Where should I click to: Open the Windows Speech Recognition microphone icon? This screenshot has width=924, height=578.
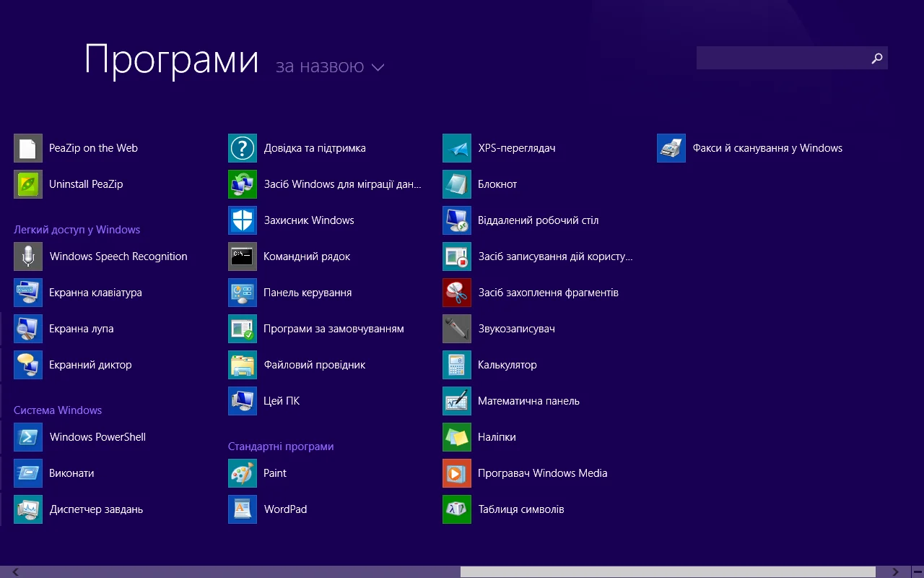pos(28,256)
